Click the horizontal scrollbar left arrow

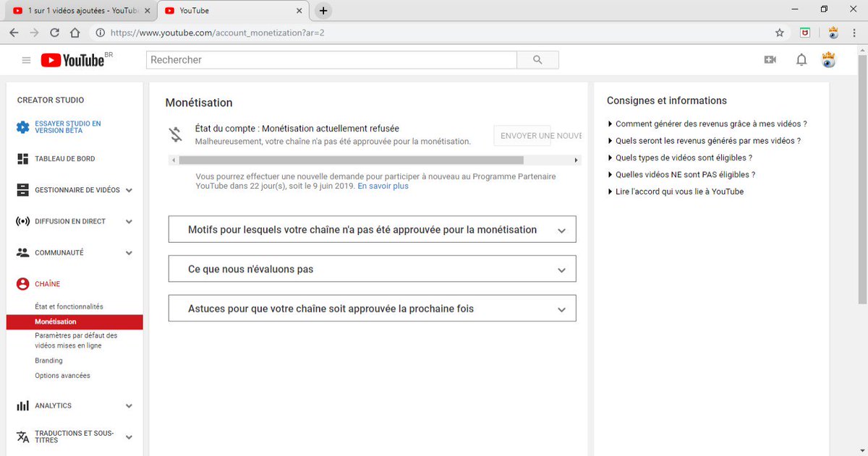tap(173, 160)
